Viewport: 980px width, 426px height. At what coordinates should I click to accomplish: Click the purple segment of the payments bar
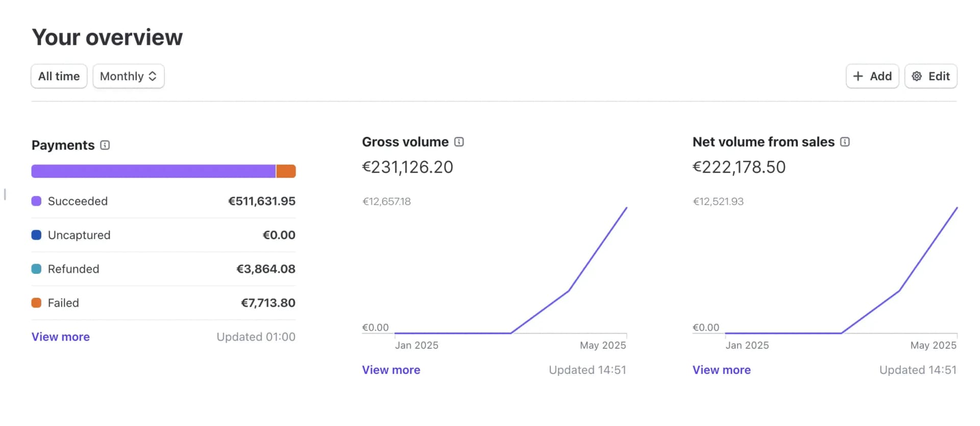point(153,171)
